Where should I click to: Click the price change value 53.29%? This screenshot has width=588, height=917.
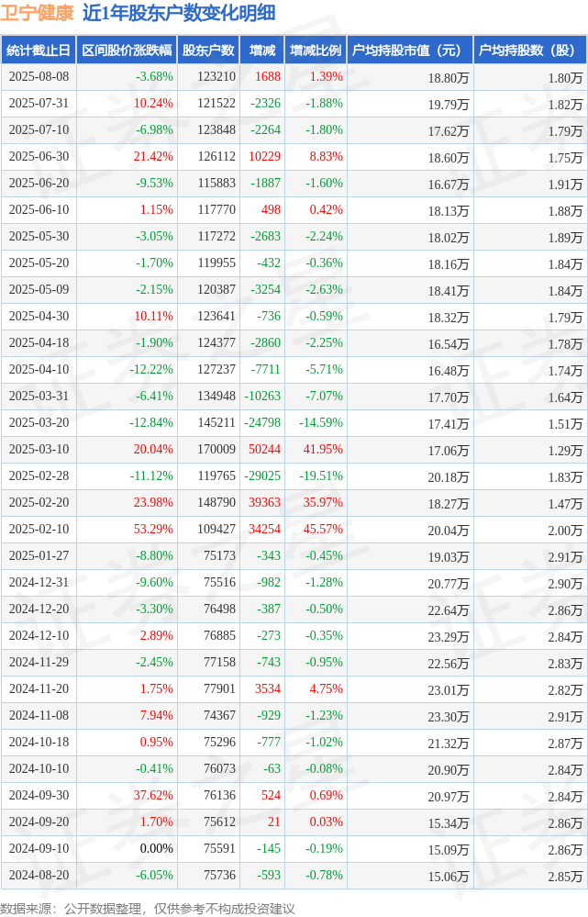(x=153, y=530)
